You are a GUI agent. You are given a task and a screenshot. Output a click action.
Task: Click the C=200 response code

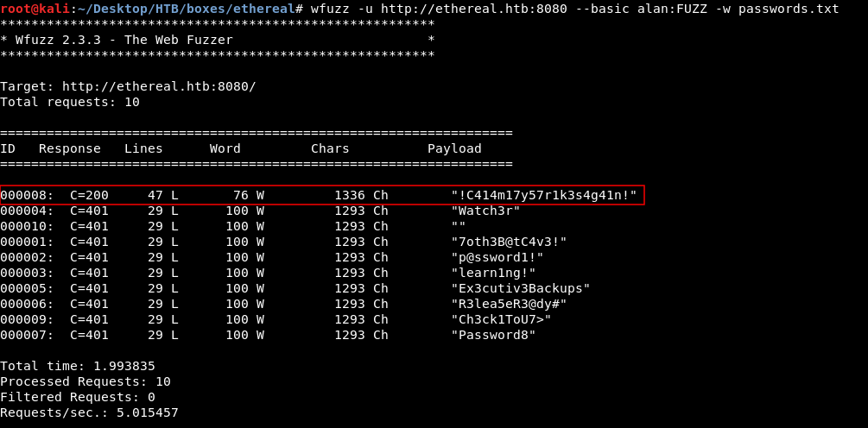tap(89, 195)
